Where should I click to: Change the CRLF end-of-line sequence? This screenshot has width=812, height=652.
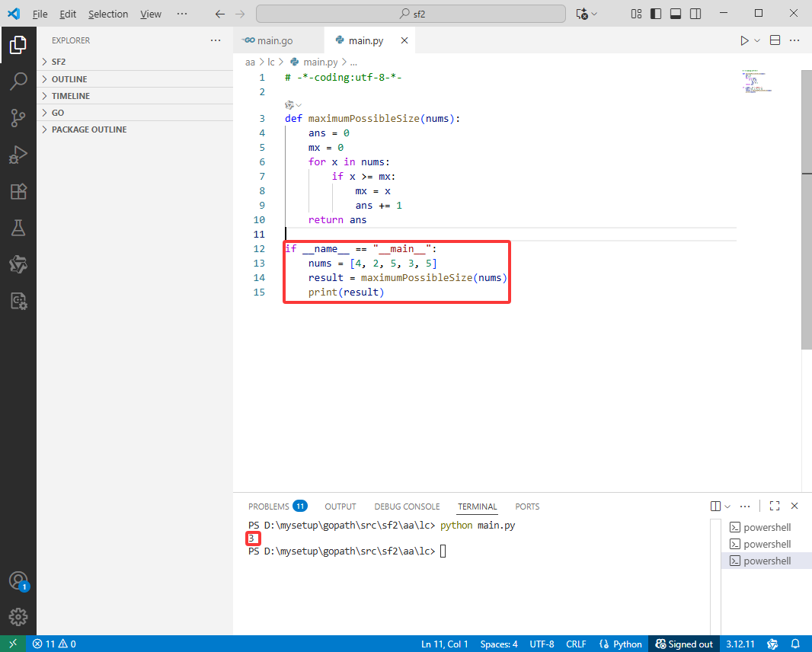(576, 644)
